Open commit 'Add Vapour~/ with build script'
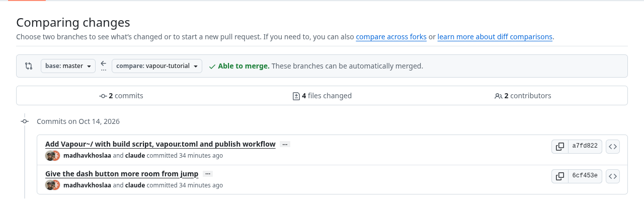The width and height of the screenshot is (644, 199). (160, 144)
